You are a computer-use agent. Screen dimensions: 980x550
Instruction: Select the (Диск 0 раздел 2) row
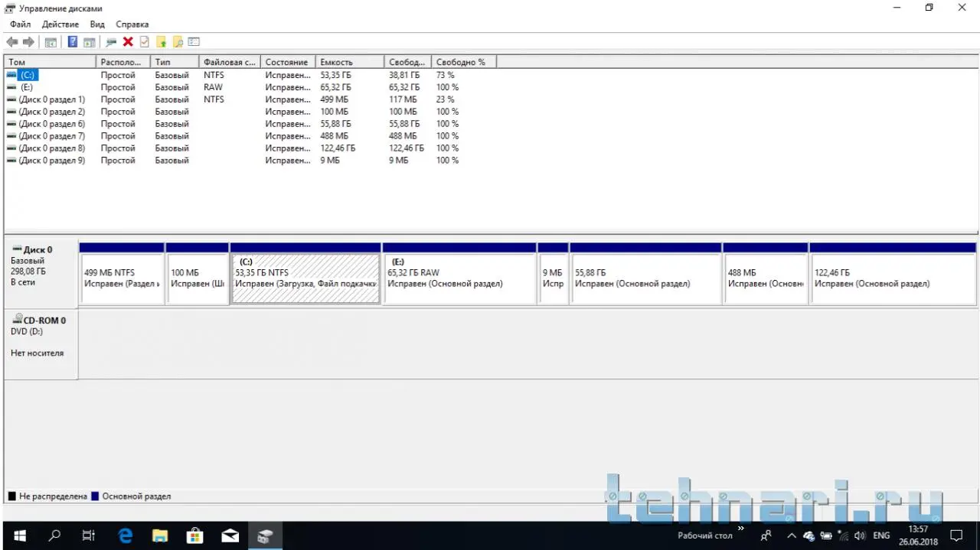coord(250,112)
